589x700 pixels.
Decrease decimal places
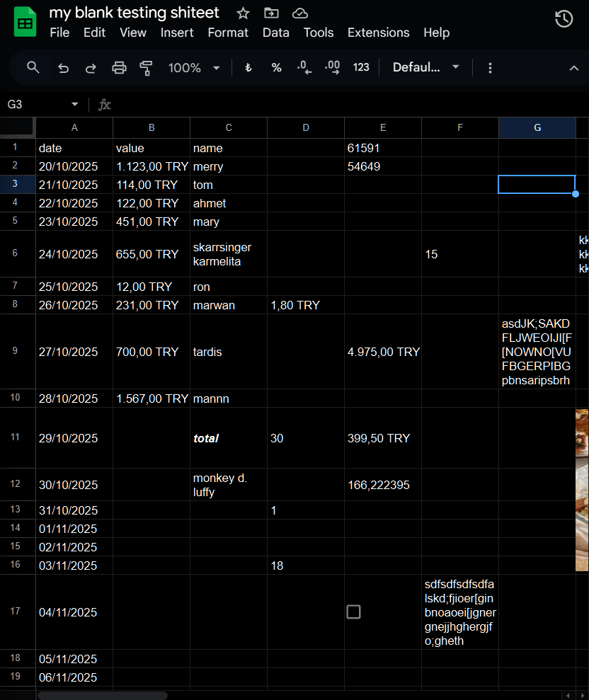point(304,68)
